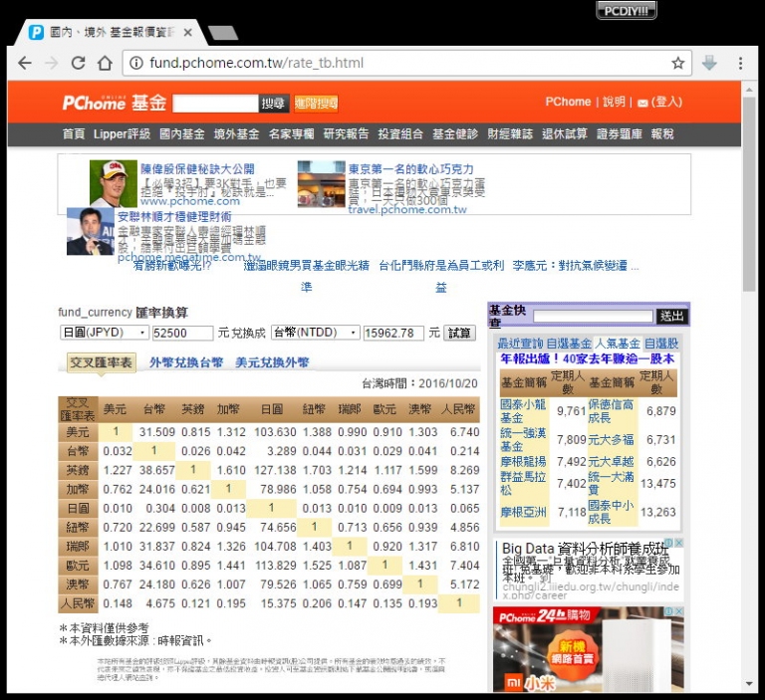This screenshot has width=765, height=700.
Task: Open the 國泰小龍基金 fund link
Action: point(523,410)
